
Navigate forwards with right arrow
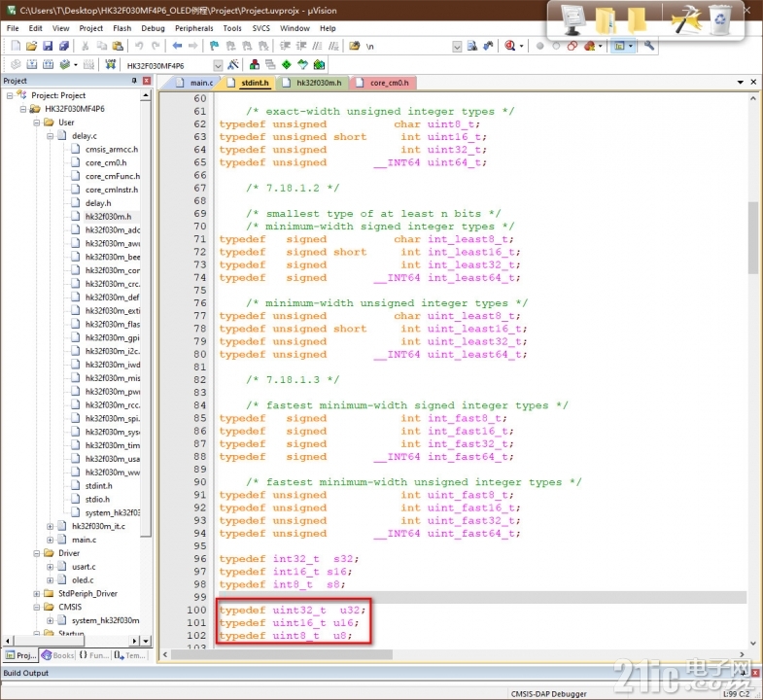click(193, 46)
